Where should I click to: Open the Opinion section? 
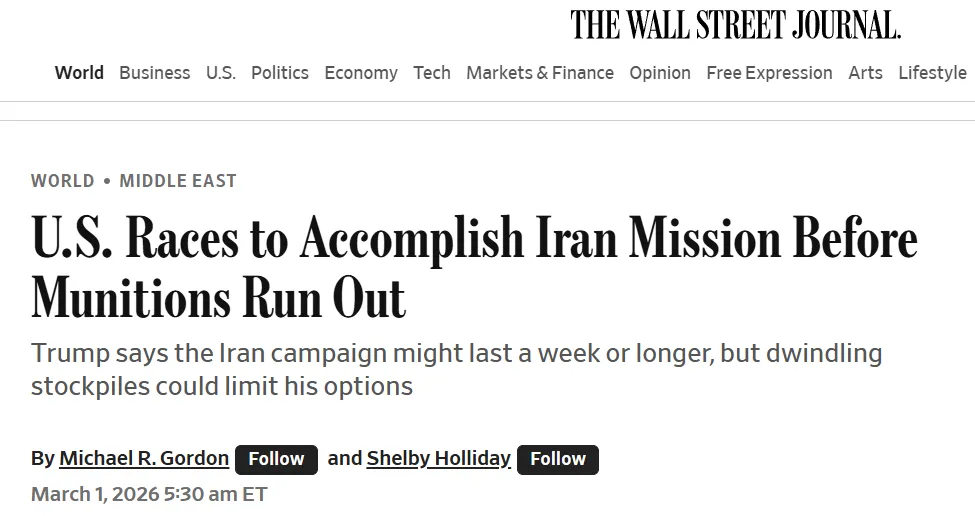coord(660,73)
